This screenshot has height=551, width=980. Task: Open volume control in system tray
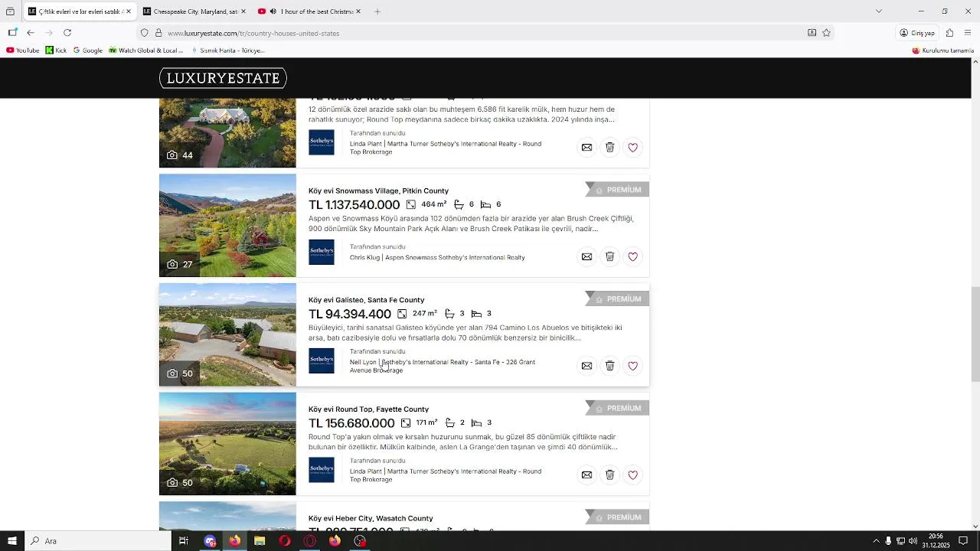point(913,541)
